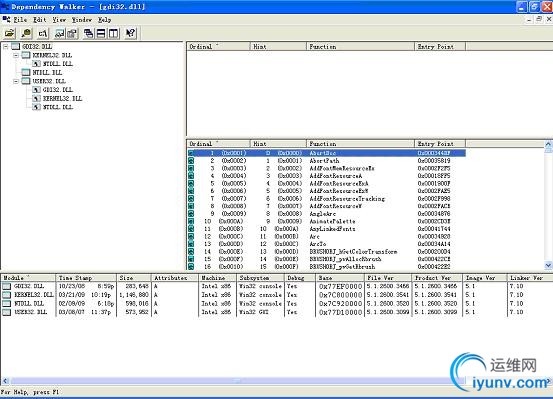Click the export icon for AnimatePalette

[x=191, y=222]
